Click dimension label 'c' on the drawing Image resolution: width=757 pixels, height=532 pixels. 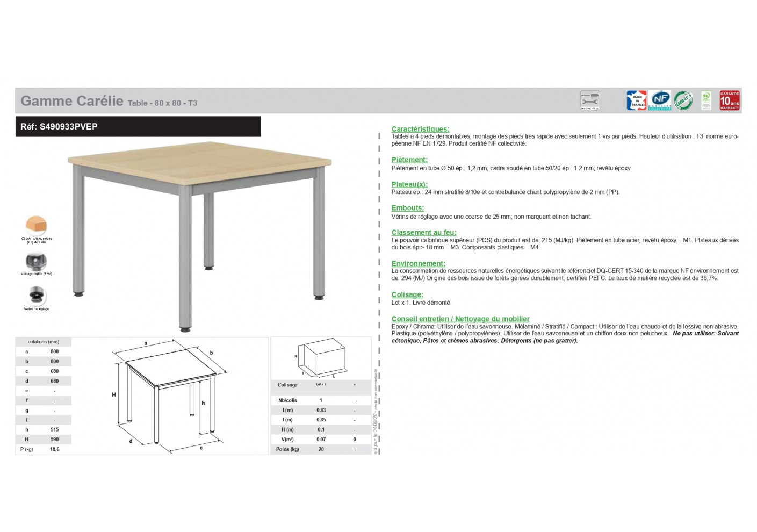click(x=201, y=448)
